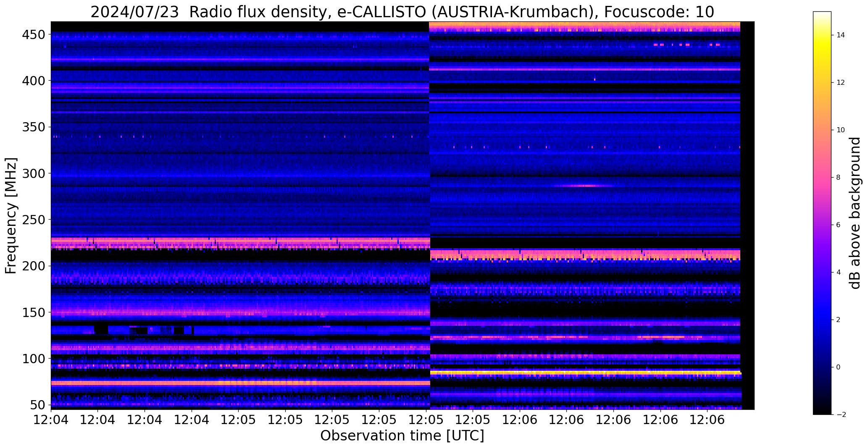Click the short pink streak near 287 MHz

(x=583, y=185)
